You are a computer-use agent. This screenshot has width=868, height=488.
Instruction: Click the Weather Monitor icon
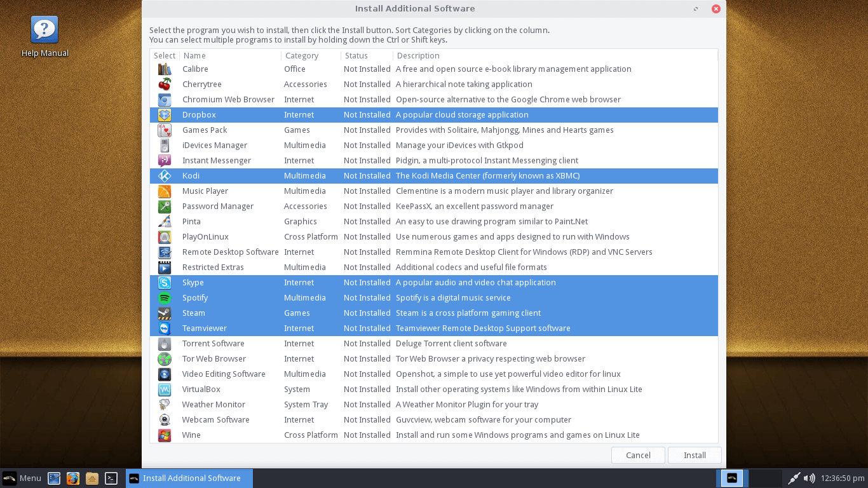pos(165,405)
